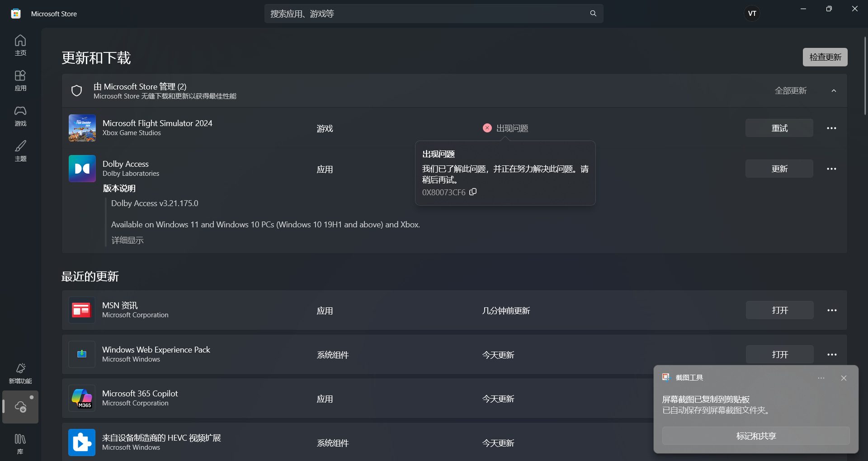Image resolution: width=868 pixels, height=461 pixels.
Task: Open Windows Web Experience Pack with 打开
Action: 780,354
